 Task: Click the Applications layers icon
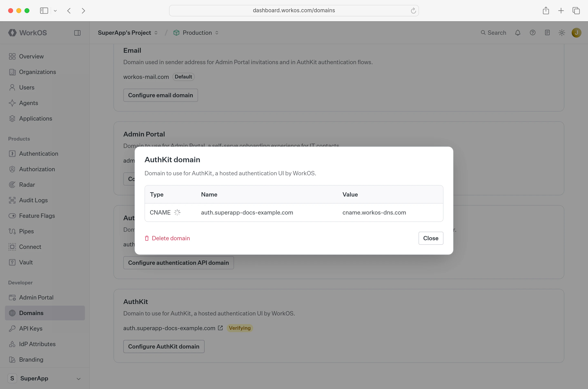[12, 118]
